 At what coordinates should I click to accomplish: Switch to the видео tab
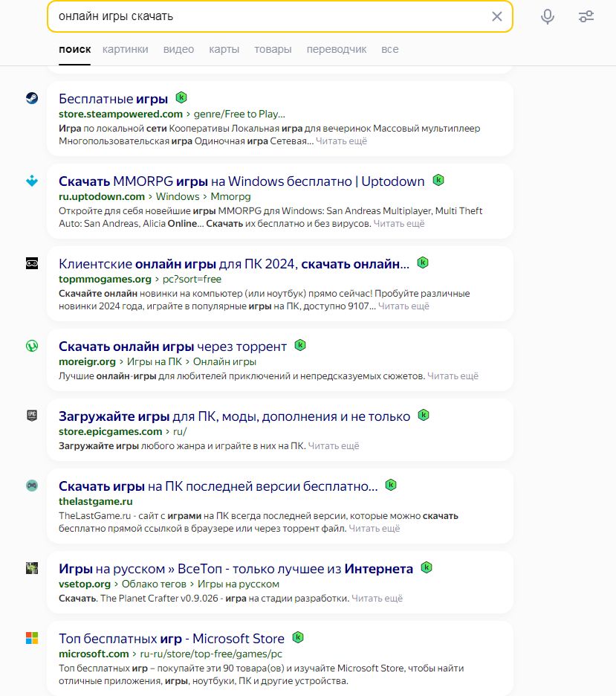pyautogui.click(x=178, y=49)
